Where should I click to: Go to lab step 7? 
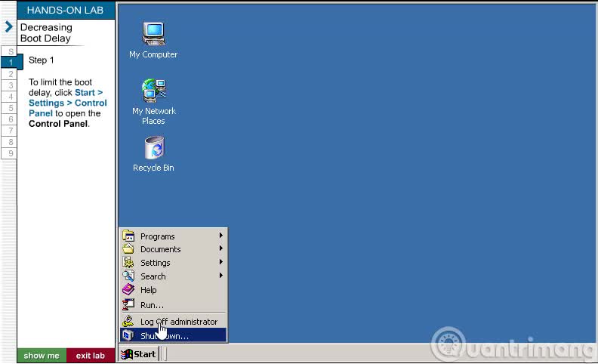coord(11,131)
